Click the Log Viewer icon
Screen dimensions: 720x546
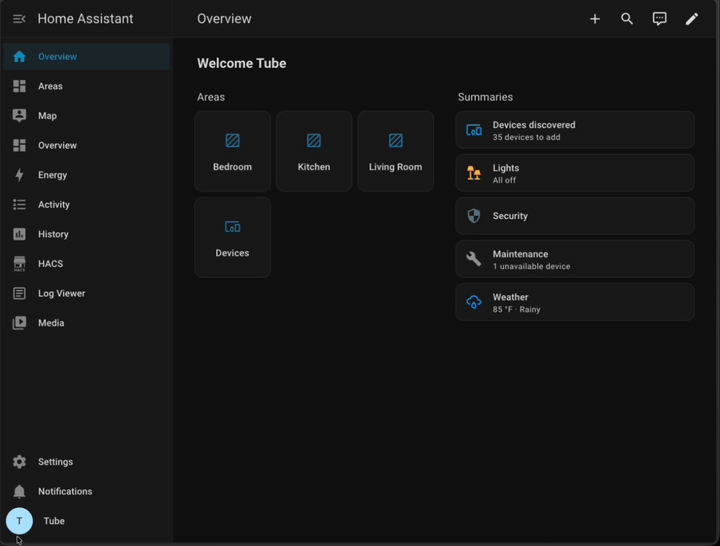click(x=19, y=293)
